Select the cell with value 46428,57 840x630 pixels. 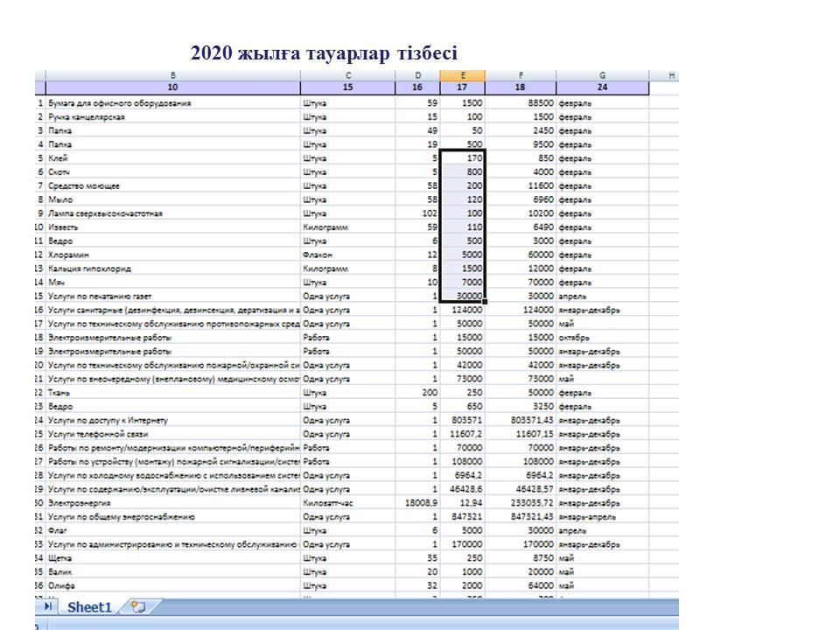[520, 489]
